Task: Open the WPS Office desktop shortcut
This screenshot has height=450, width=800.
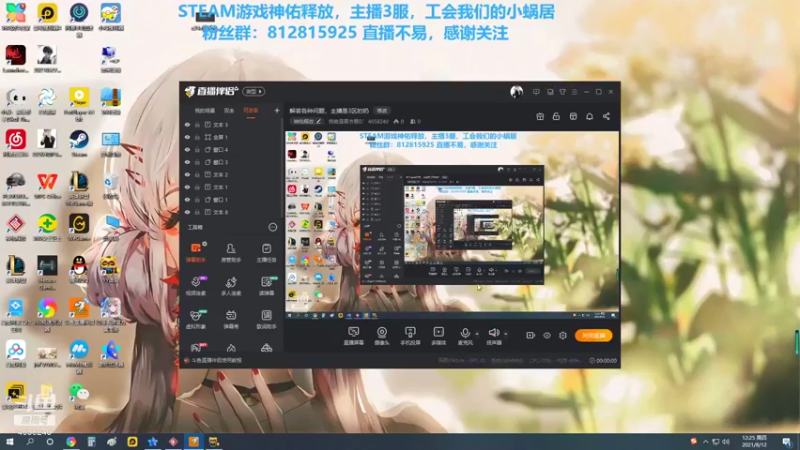Action: (47, 185)
